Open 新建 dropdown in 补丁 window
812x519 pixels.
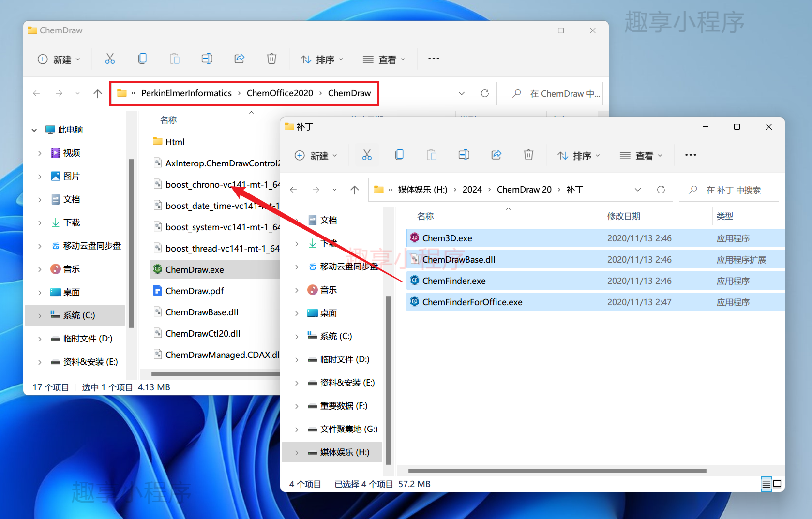316,155
